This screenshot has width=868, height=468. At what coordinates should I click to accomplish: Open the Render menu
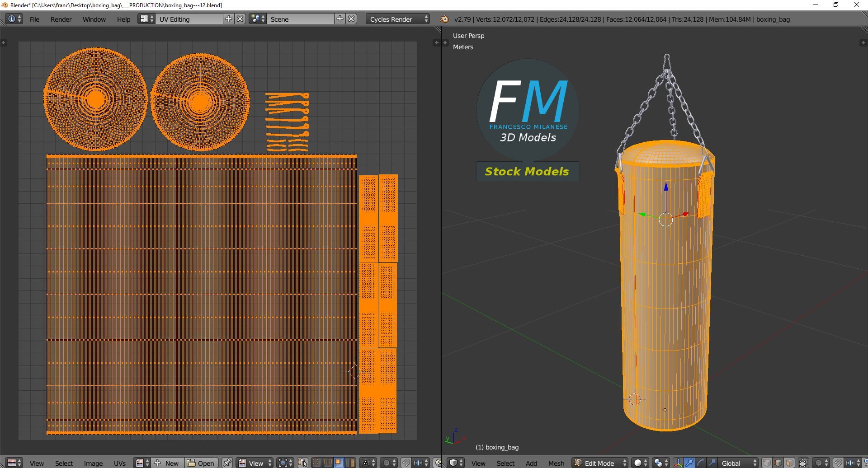tap(61, 19)
